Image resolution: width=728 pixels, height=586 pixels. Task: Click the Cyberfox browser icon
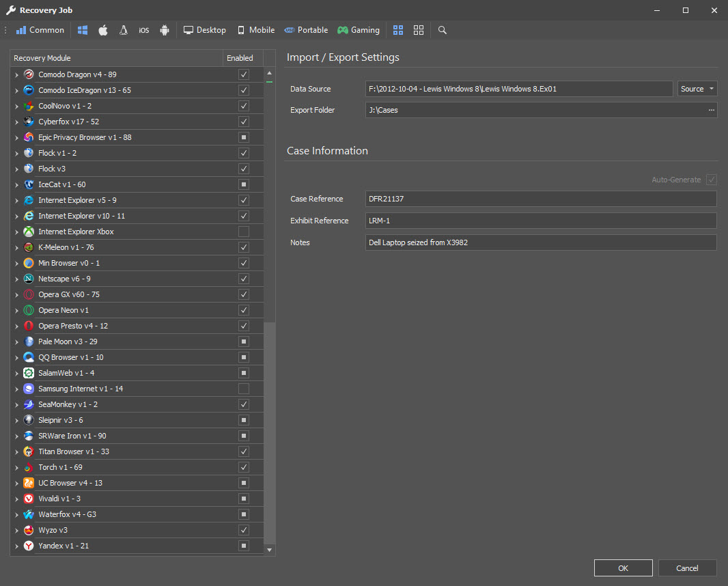(x=29, y=122)
